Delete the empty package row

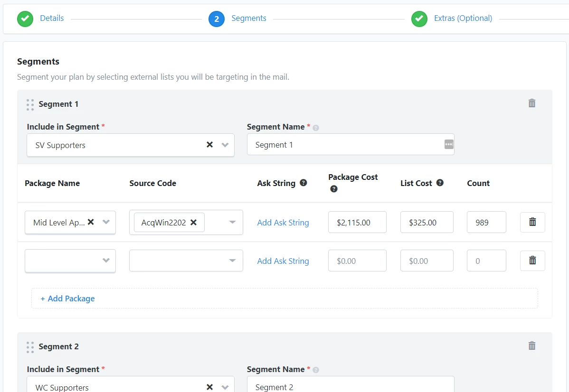coord(532,261)
